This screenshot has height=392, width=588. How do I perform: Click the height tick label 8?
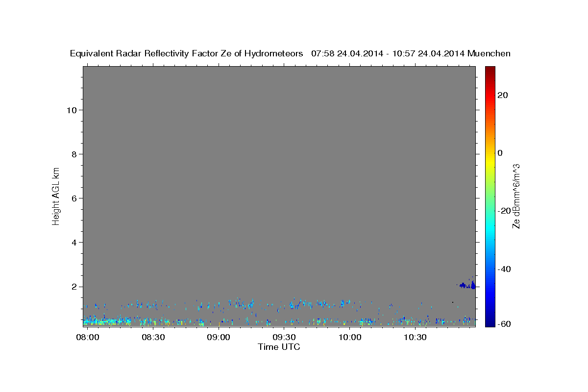(75, 154)
